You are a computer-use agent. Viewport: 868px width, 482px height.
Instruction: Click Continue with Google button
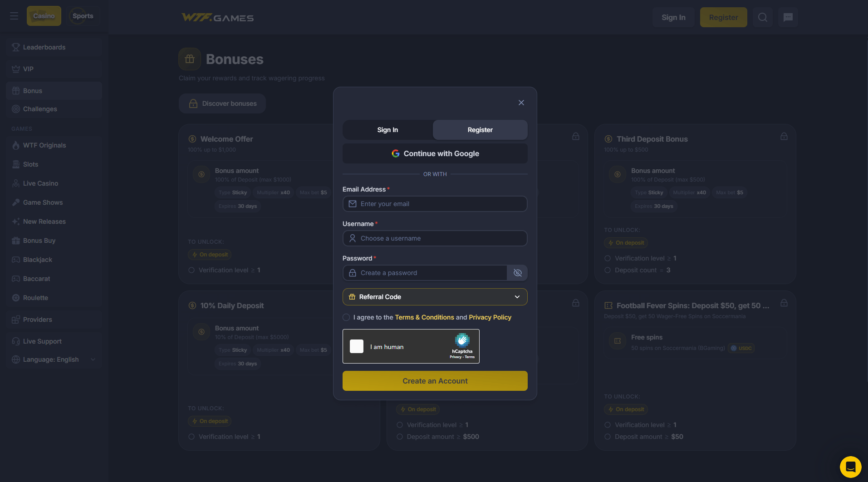pyautogui.click(x=435, y=153)
